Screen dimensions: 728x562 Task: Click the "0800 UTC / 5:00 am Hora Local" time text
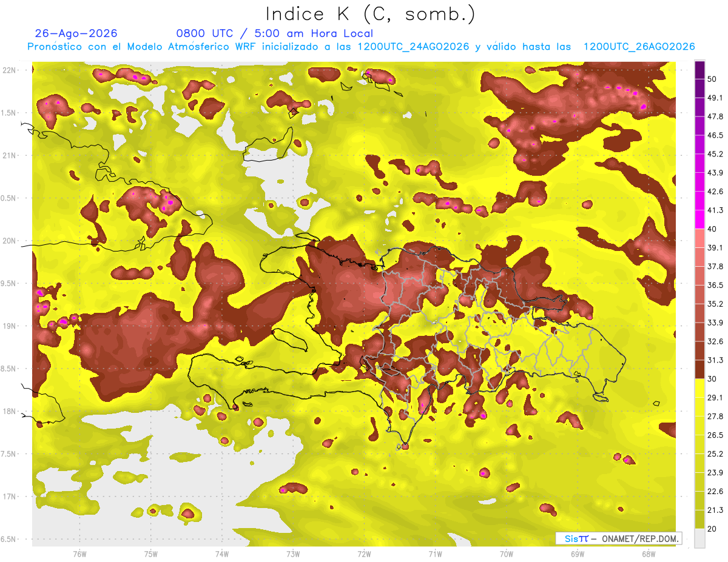274,33
